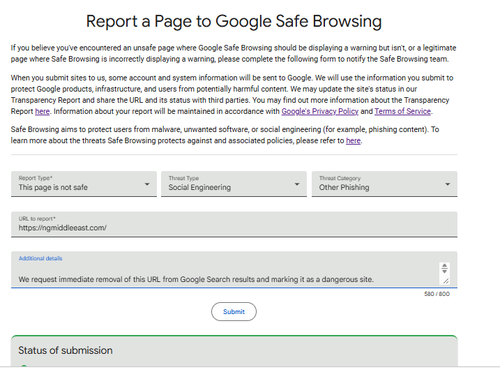Open the Threat Category dropdown
This screenshot has height=368, width=500.
pos(384,184)
